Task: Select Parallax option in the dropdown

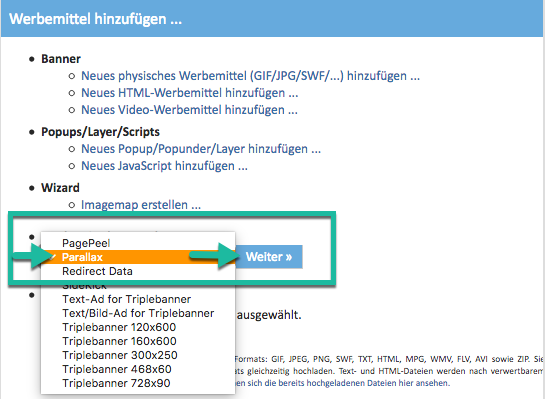Action: coord(138,257)
